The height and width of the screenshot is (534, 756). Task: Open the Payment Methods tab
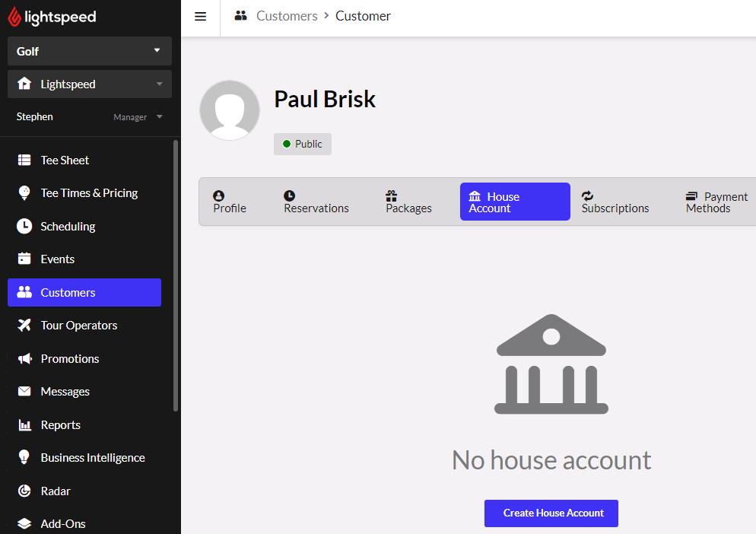pyautogui.click(x=717, y=202)
